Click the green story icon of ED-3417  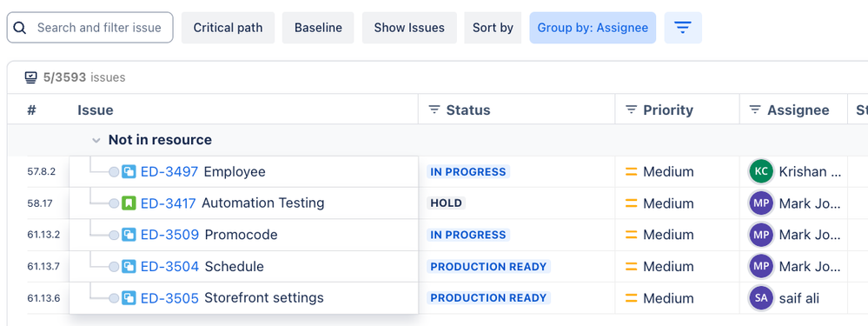coord(129,203)
